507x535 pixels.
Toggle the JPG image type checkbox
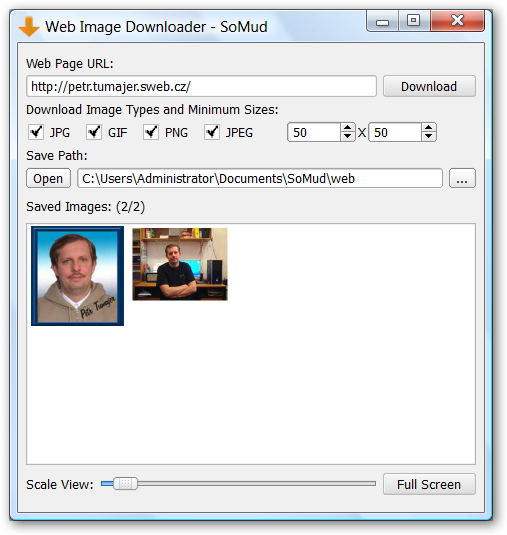pyautogui.click(x=36, y=132)
